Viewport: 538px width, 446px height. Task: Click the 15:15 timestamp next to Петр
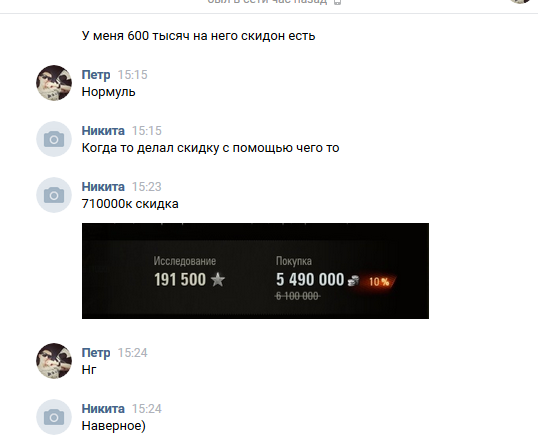[x=132, y=75]
